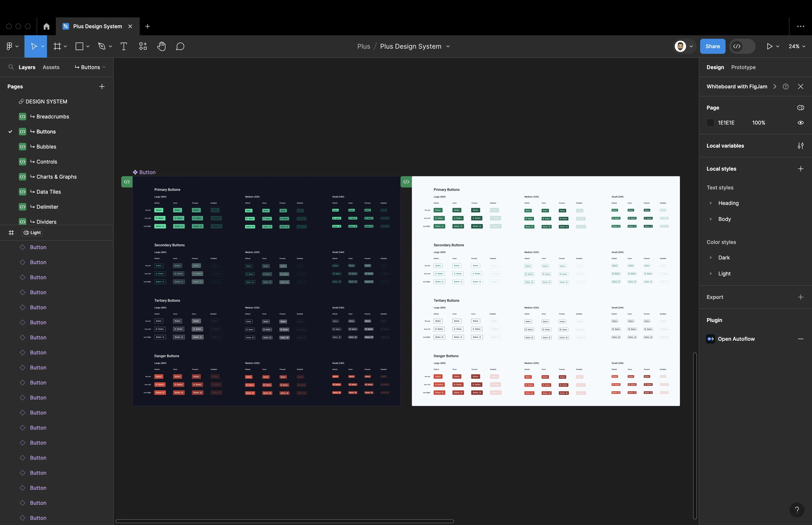Select the Rectangle shape tool
The height and width of the screenshot is (525, 812).
[x=79, y=46]
